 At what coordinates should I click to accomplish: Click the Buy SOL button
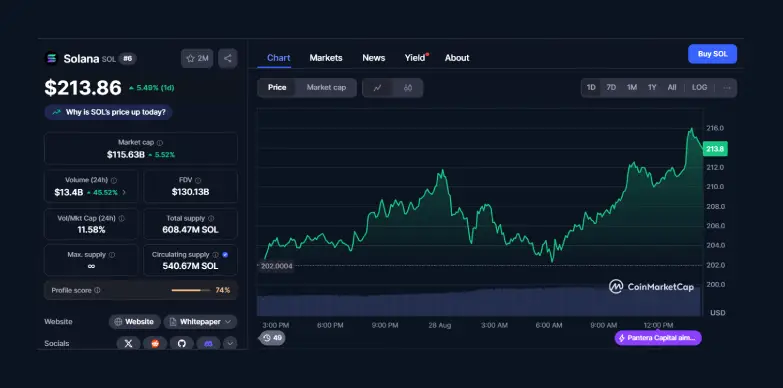click(713, 54)
